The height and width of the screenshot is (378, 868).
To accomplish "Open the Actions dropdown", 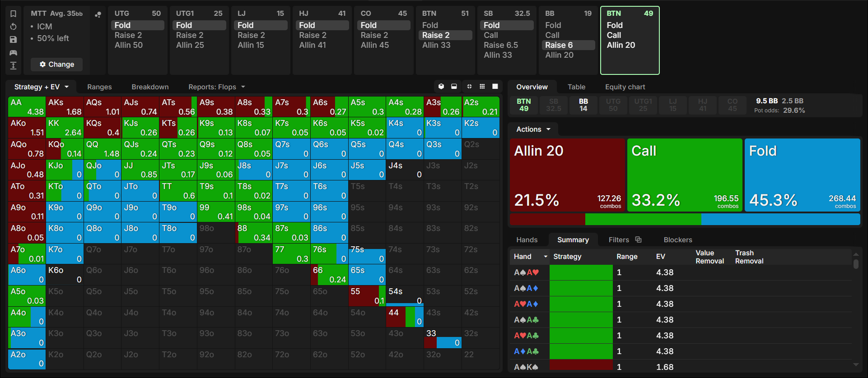I will (x=533, y=129).
